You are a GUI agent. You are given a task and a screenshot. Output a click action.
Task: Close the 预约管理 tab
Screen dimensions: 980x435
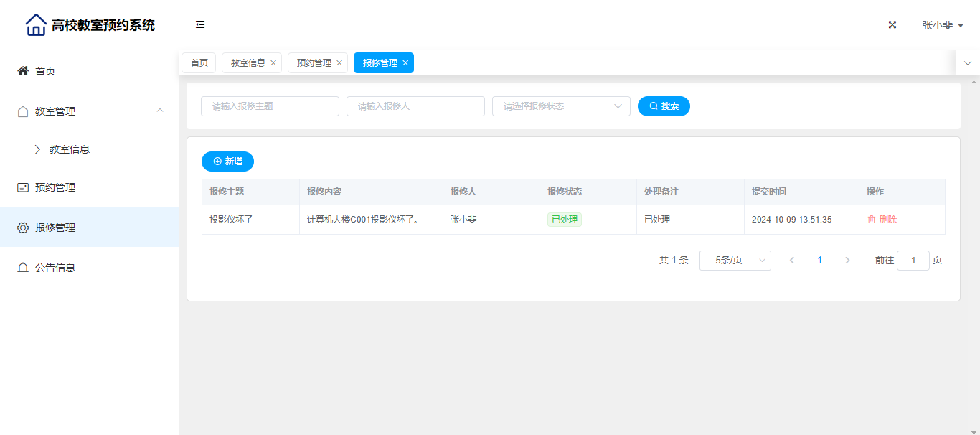pos(339,63)
